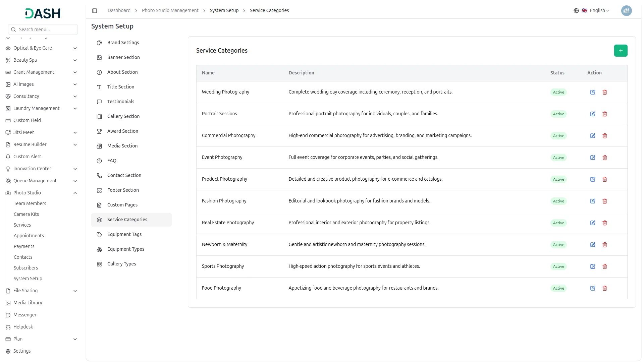The width and height of the screenshot is (644, 362).
Task: Select the Brand Settings icon in System Setup
Action: (99, 43)
